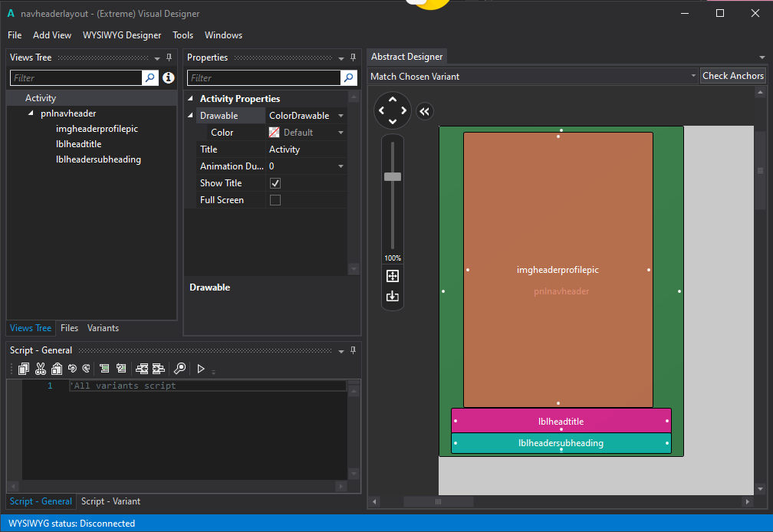Viewport: 773px width, 532px height.
Task: Open the Add View menu
Action: point(52,35)
